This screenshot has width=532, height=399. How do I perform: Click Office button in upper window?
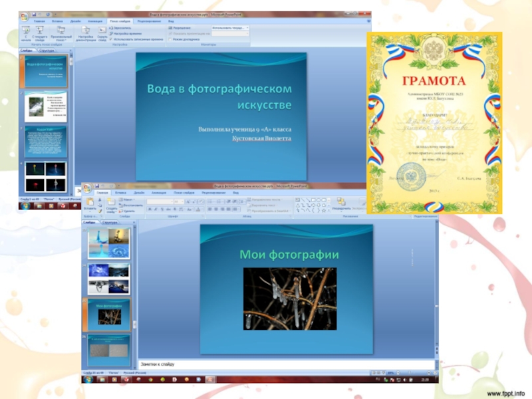[x=24, y=16]
